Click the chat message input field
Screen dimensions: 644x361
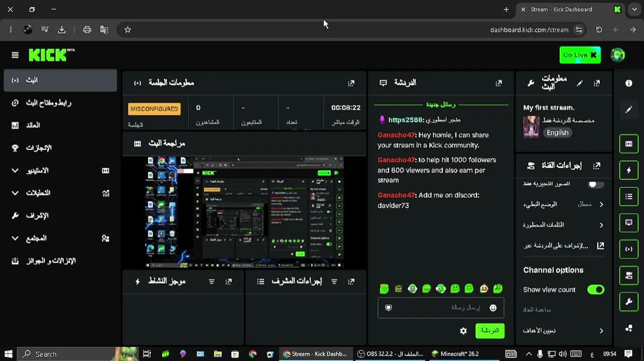pyautogui.click(x=441, y=308)
